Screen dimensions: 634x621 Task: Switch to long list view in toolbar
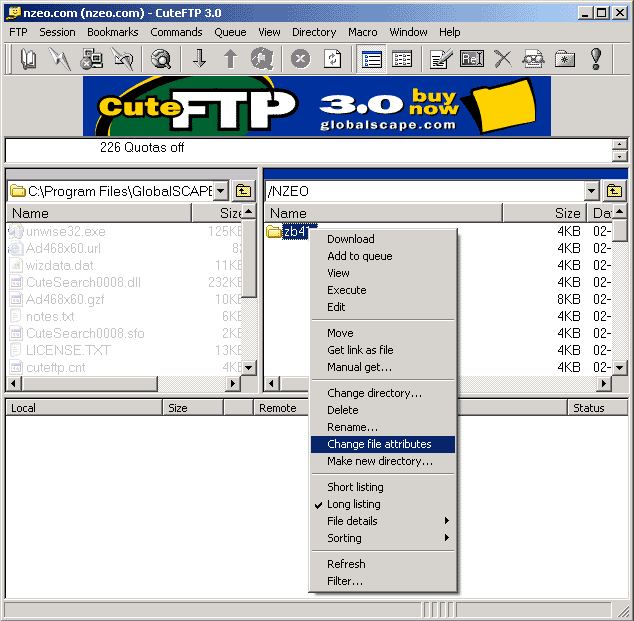coord(373,59)
